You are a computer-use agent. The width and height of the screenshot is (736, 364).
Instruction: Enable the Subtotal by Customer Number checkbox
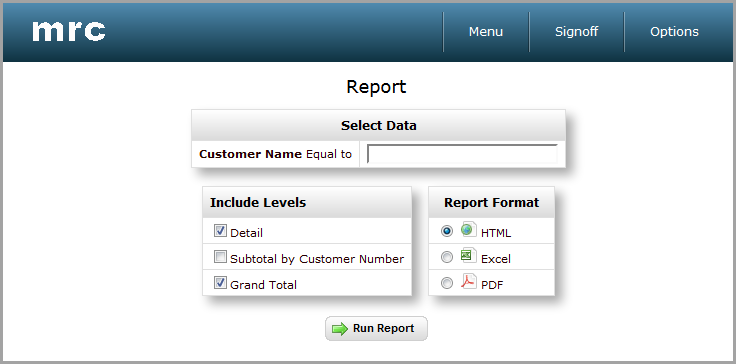(x=220, y=256)
